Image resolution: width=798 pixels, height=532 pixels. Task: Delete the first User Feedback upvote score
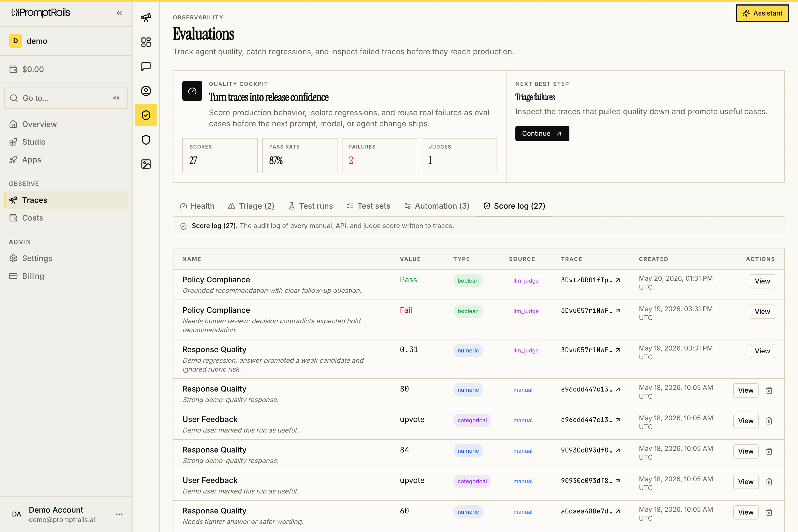pos(769,421)
